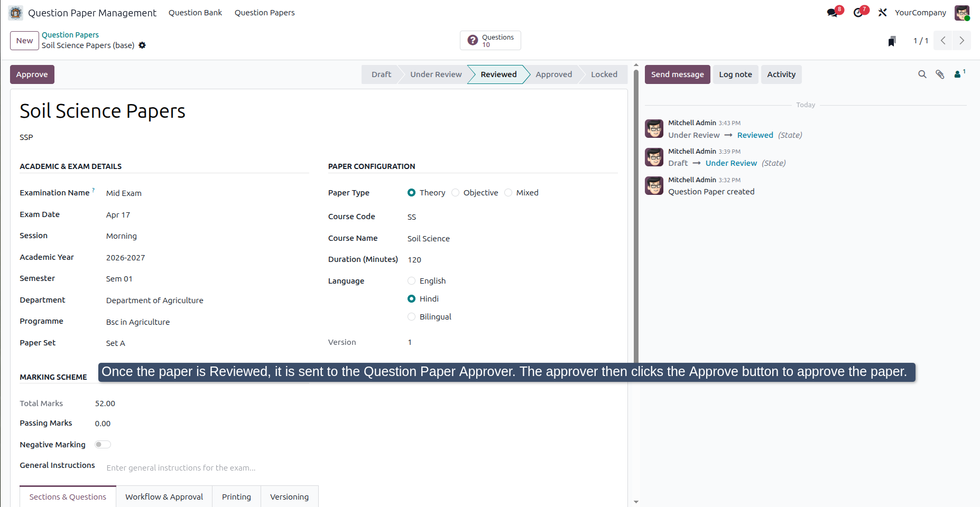
Task: Click the bookmark icon near pager
Action: click(892, 41)
